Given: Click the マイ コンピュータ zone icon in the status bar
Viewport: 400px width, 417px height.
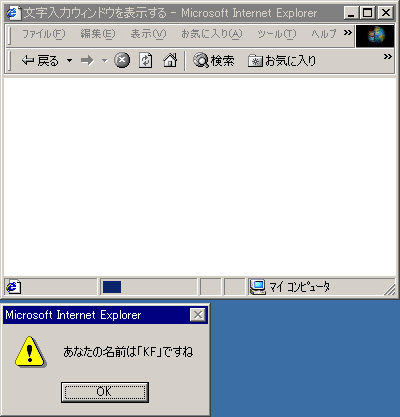Looking at the screenshot, I should coord(258,287).
